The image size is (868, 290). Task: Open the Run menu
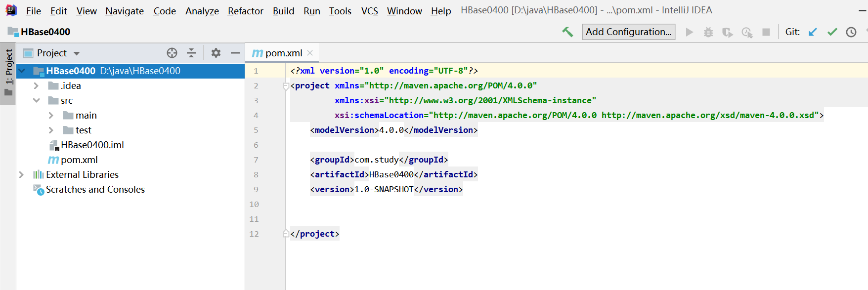pyautogui.click(x=312, y=11)
